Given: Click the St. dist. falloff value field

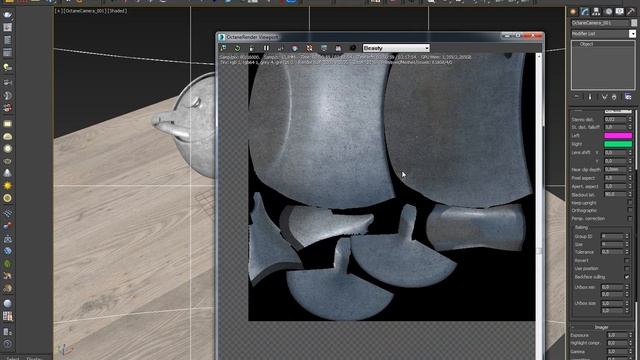Looking at the screenshot, I should pos(615,127).
